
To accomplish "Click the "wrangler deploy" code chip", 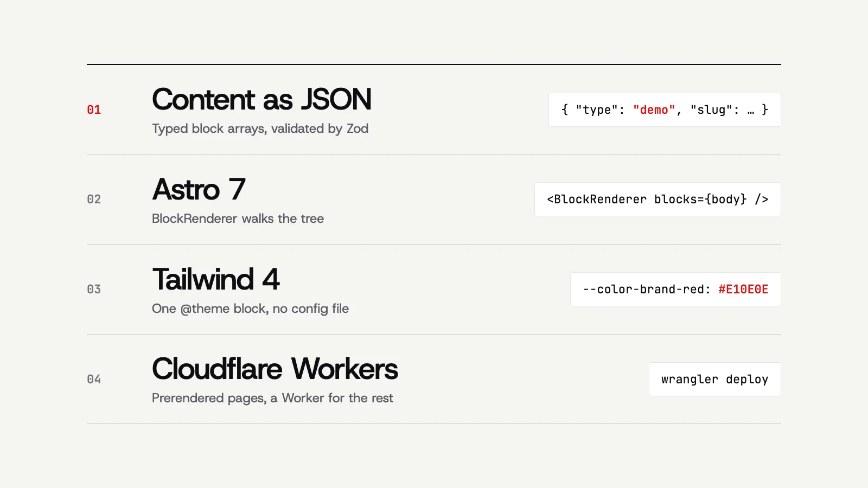I will 715,380.
